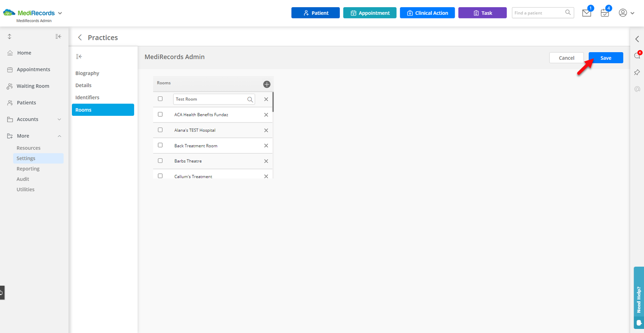The image size is (644, 333).
Task: Click the @ mentions icon in right panel
Action: pyautogui.click(x=637, y=89)
